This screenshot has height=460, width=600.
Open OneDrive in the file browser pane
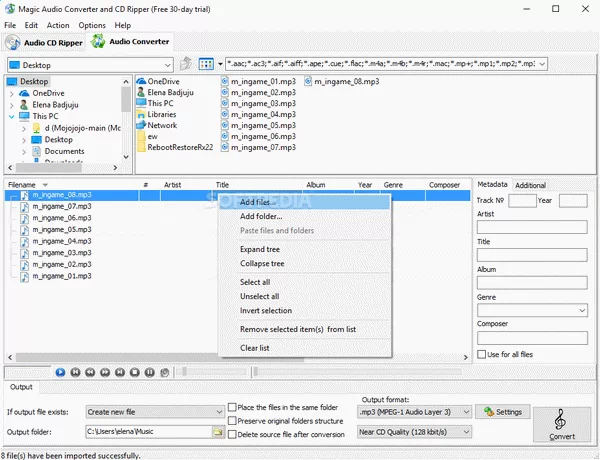coord(158,82)
